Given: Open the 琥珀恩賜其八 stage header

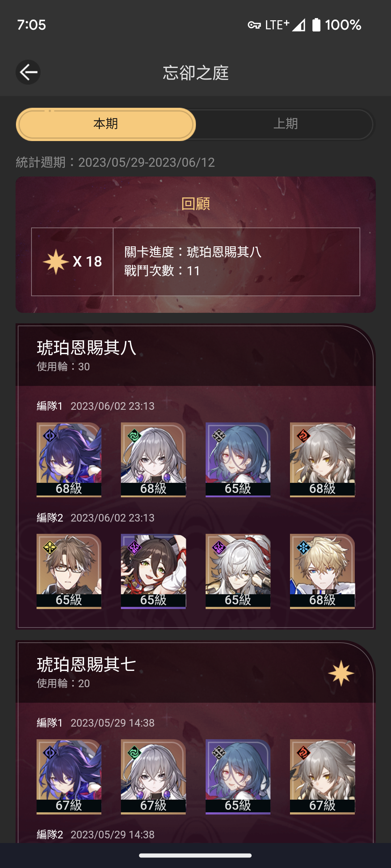Looking at the screenshot, I should (x=195, y=355).
